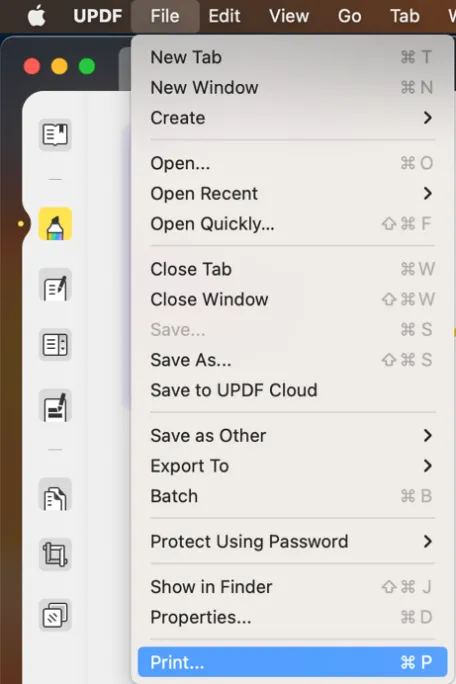Open the Reader mode sidebar icon

click(x=55, y=134)
